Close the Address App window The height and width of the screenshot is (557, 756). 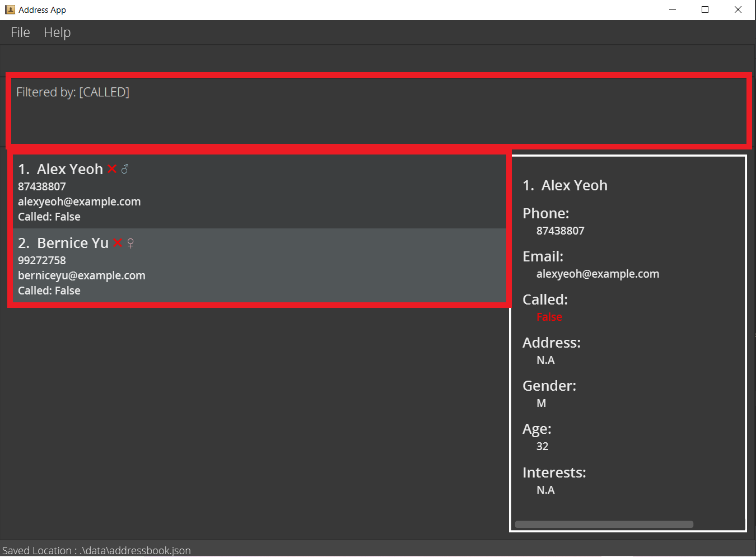coord(738,10)
